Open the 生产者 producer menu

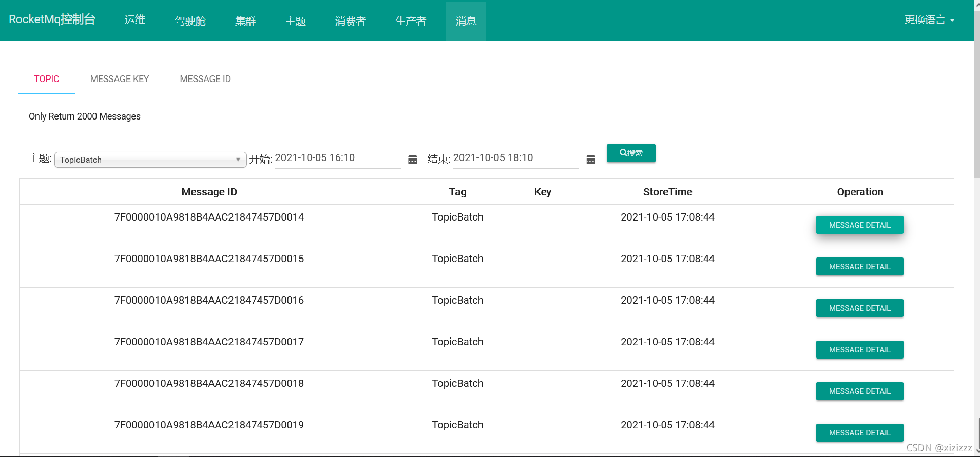click(411, 21)
